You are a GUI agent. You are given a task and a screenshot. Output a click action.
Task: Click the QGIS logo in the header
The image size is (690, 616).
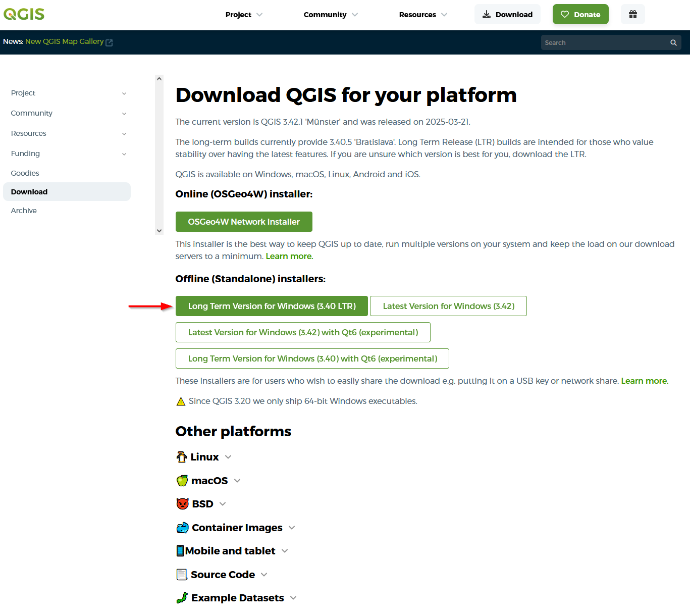[x=24, y=14]
